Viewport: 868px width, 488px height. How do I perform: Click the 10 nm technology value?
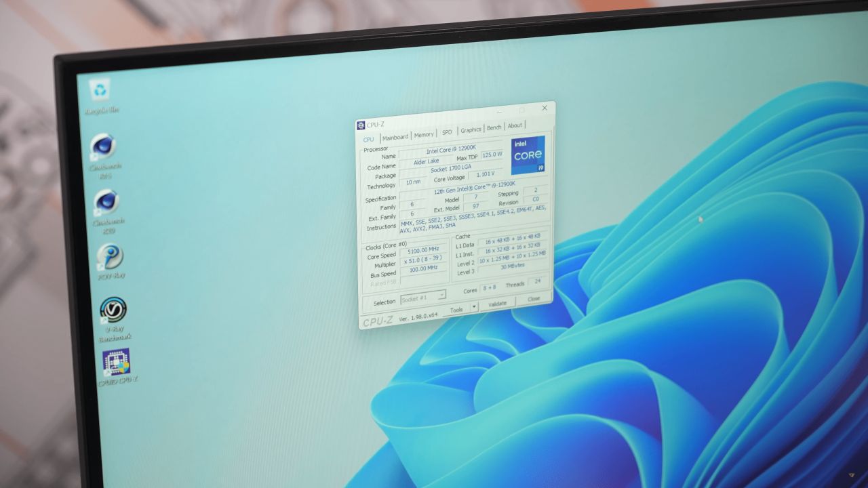point(413,182)
